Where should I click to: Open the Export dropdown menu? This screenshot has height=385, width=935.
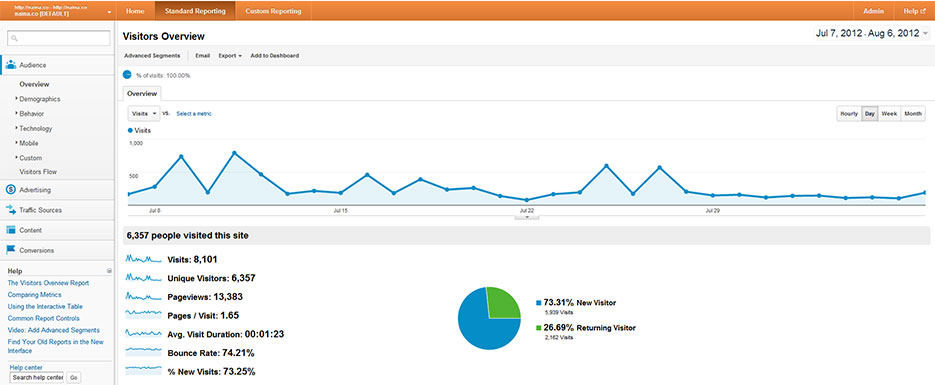(x=230, y=55)
